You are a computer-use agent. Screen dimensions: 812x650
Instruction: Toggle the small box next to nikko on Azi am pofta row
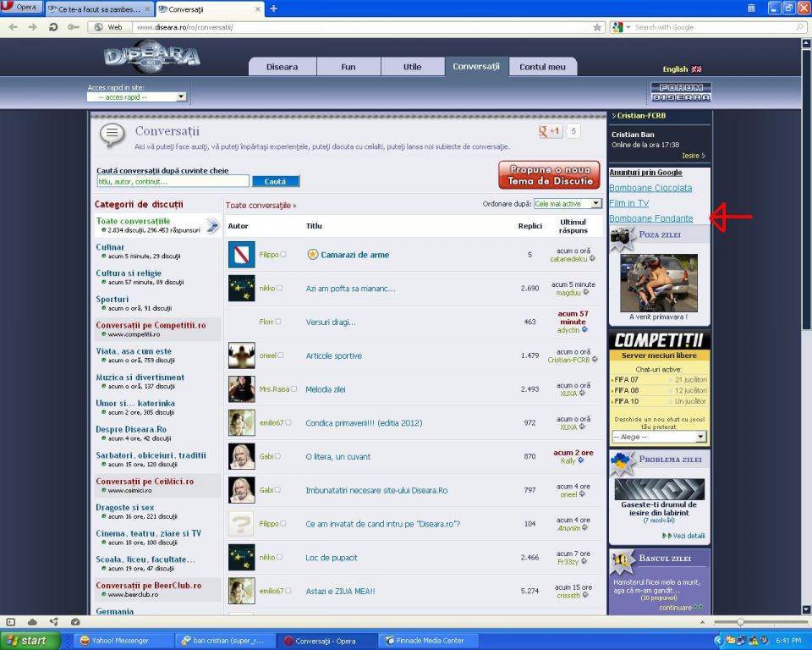280,289
